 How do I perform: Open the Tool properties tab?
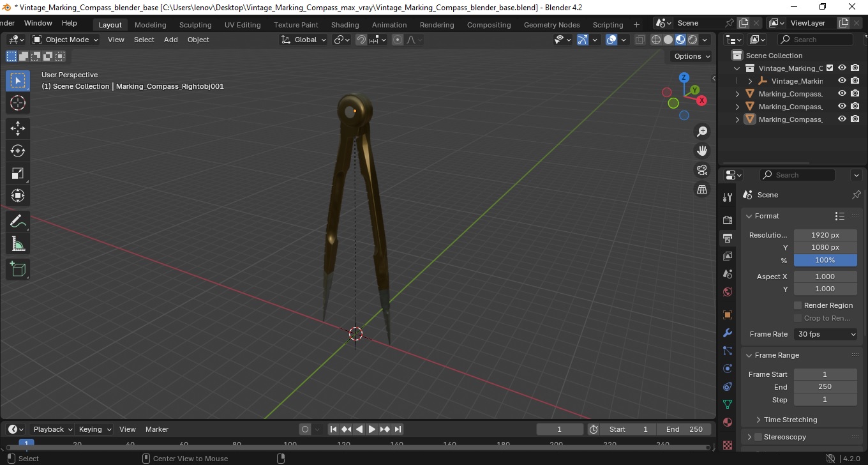pyautogui.click(x=727, y=197)
